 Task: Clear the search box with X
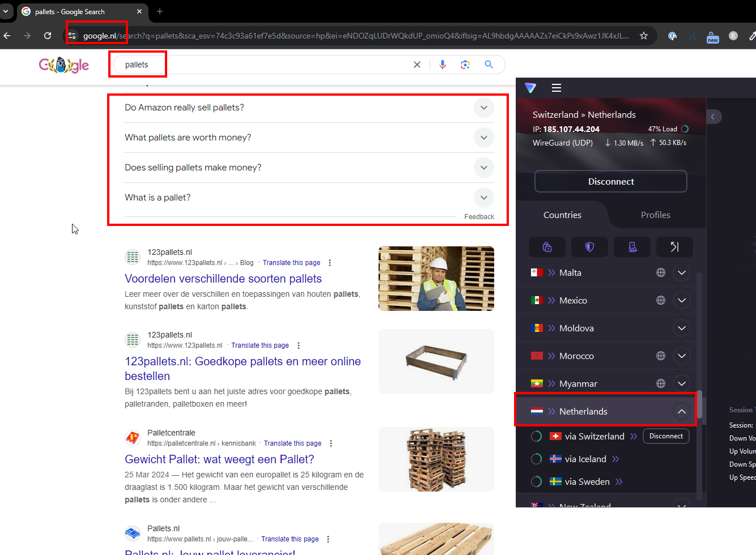(417, 65)
